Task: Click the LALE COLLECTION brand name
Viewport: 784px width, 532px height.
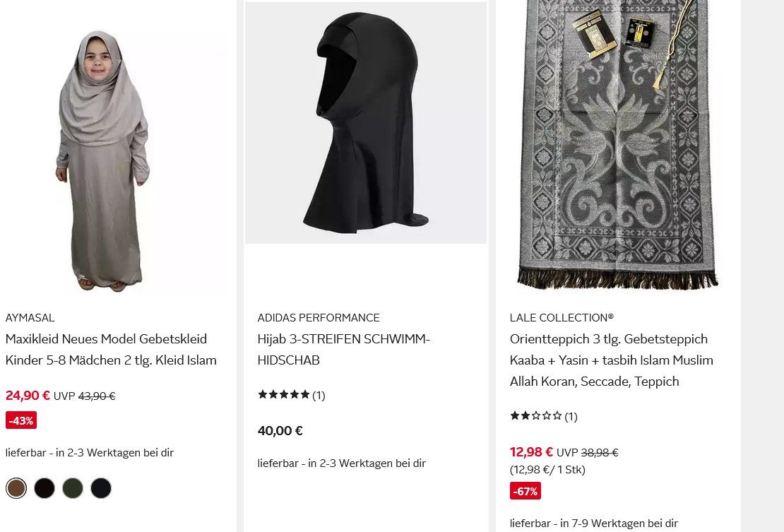Action: [x=562, y=318]
